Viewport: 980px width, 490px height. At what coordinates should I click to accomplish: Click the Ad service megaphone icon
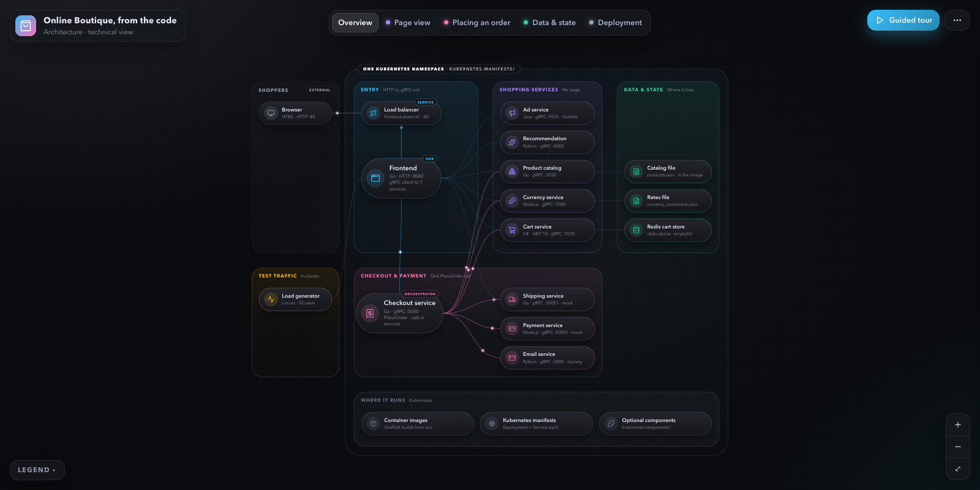(x=512, y=113)
